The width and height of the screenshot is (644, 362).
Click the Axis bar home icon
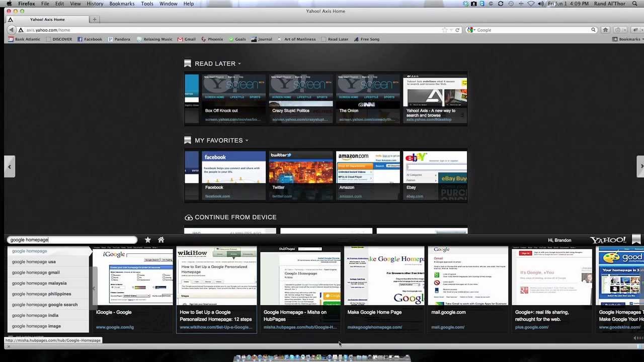click(x=161, y=240)
